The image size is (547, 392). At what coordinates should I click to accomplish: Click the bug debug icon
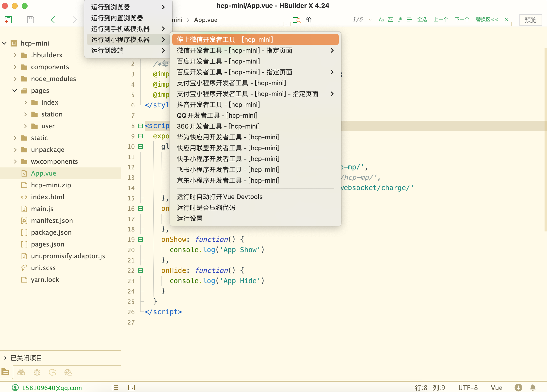pyautogui.click(x=37, y=372)
